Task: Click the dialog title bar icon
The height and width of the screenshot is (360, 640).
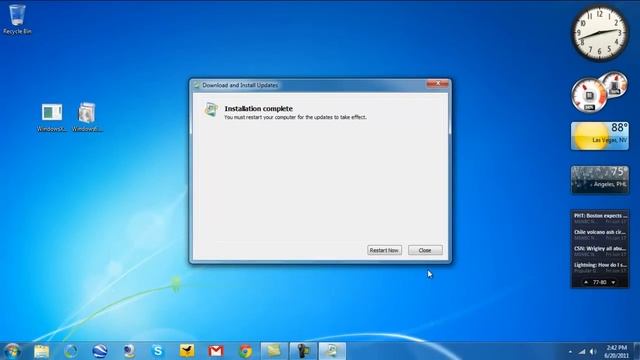Action: (x=197, y=85)
